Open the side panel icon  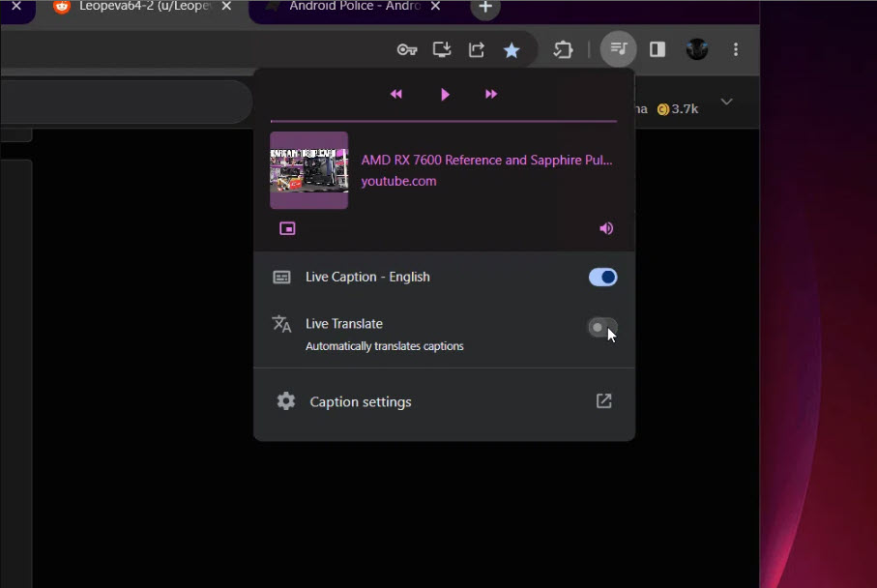point(658,49)
